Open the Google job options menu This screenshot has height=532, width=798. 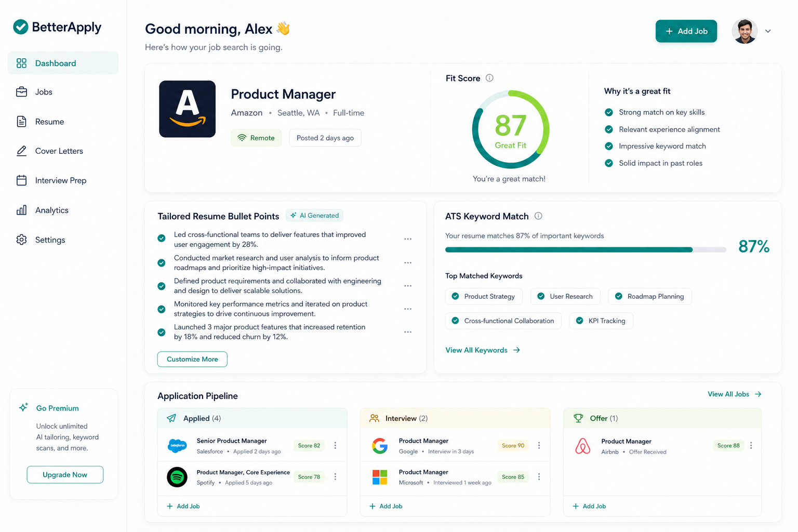pyautogui.click(x=539, y=445)
